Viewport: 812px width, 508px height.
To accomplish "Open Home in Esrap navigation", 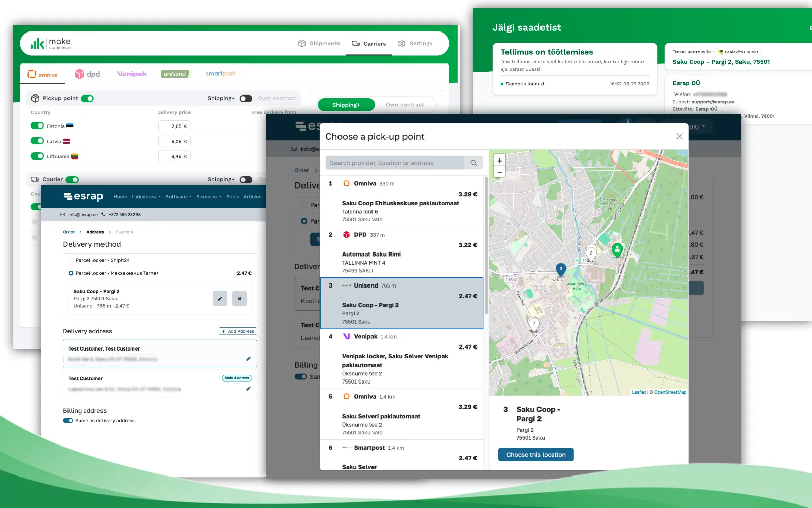I will [x=120, y=197].
